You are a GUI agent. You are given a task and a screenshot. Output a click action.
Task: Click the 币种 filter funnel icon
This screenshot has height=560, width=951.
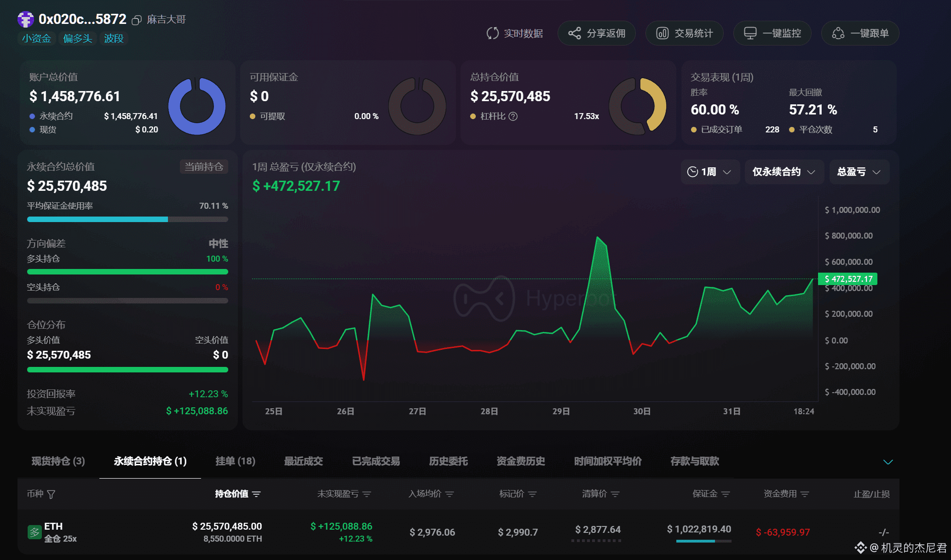[51, 494]
